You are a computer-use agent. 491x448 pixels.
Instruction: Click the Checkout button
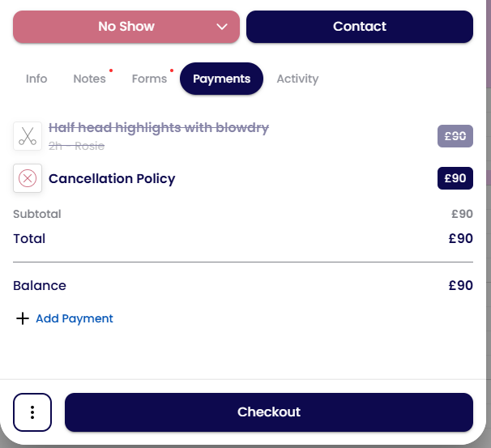269,412
